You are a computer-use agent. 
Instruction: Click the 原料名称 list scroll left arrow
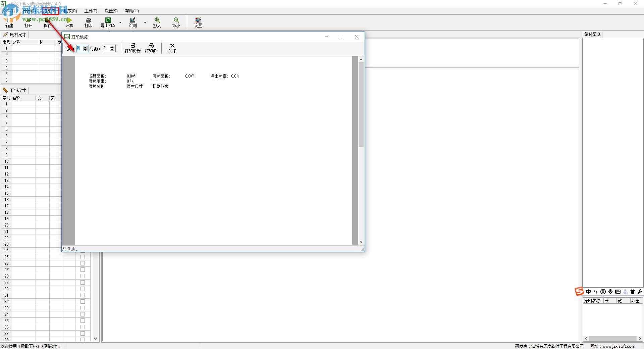[586, 338]
